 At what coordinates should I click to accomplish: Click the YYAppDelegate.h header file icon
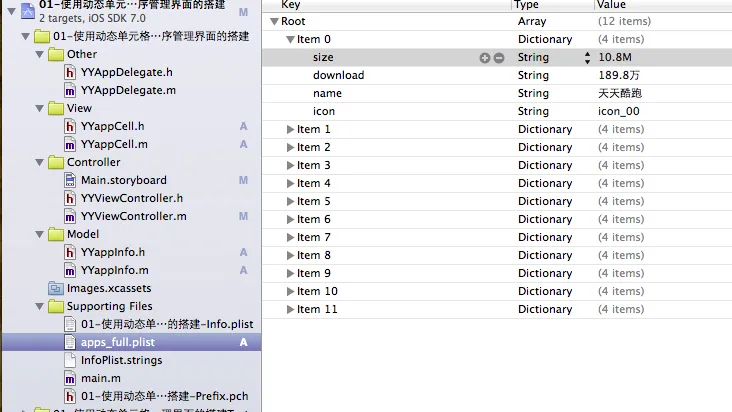click(70, 72)
